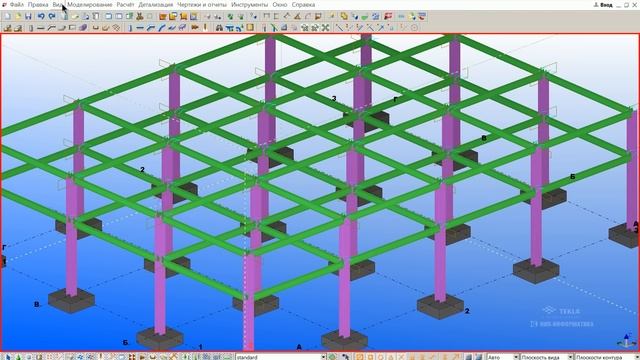
Task: Select the Create pad footing tool
Action: coord(7,28)
